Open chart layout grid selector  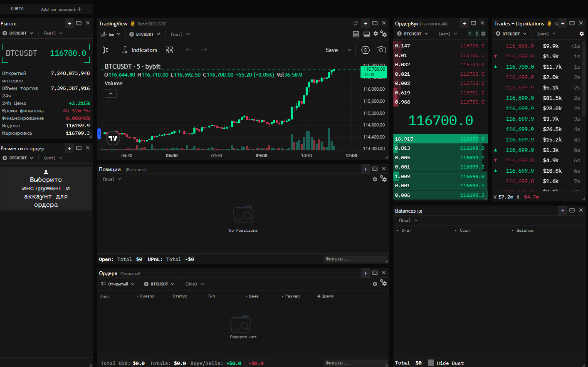coord(169,50)
